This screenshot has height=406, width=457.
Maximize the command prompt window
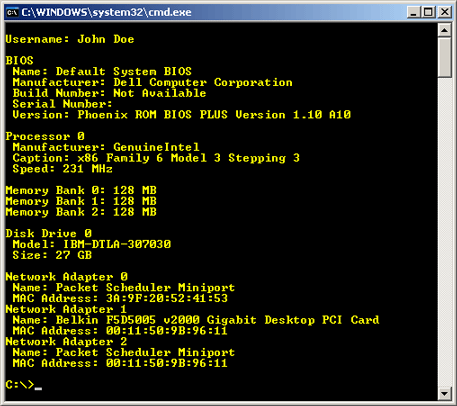[429, 12]
